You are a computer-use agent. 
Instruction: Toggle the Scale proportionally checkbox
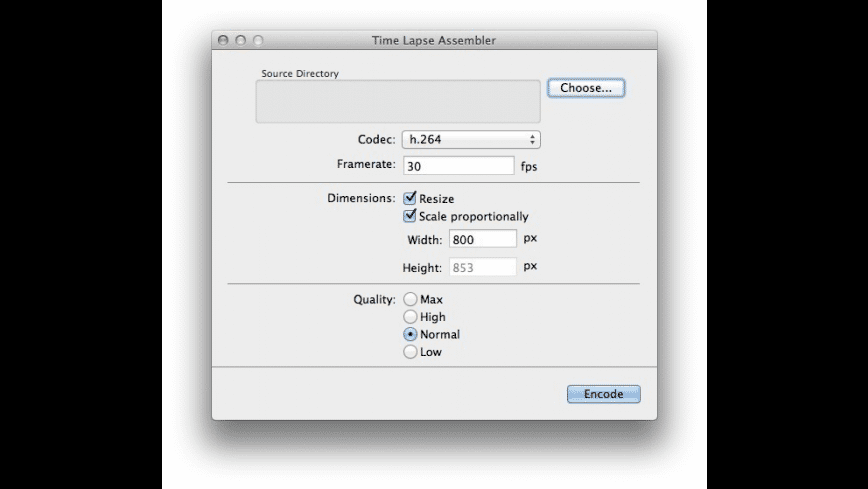pyautogui.click(x=410, y=216)
